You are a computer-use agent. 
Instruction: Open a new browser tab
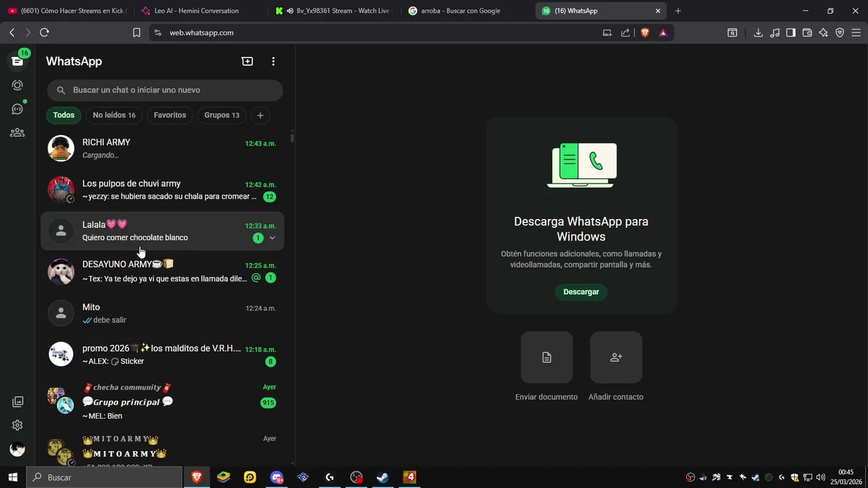(678, 11)
